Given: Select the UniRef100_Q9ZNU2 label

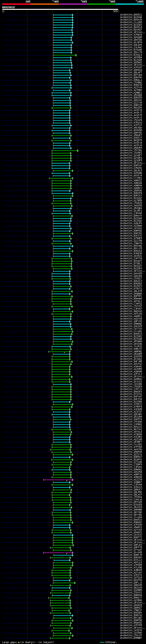Looking at the screenshot, I should coord(131,63).
